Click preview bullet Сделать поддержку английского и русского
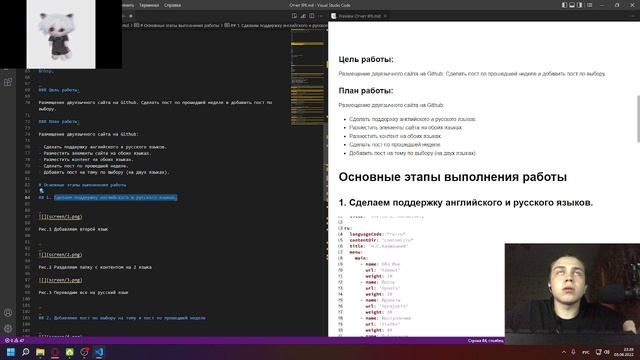The height and width of the screenshot is (360, 640). 412,119
